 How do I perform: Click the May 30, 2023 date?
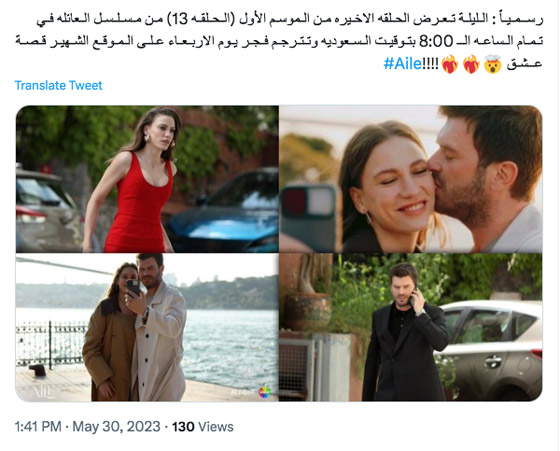tap(116, 427)
